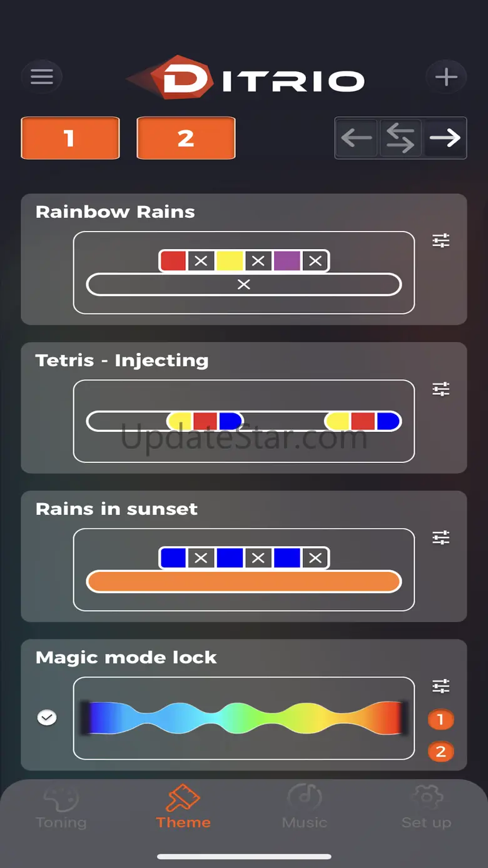Image resolution: width=488 pixels, height=868 pixels.
Task: Tap the purple swatch in Rainbow Rains
Action: [287, 261]
